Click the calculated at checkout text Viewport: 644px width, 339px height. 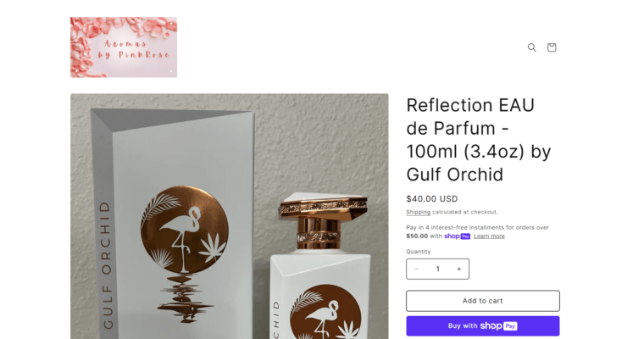pyautogui.click(x=465, y=212)
